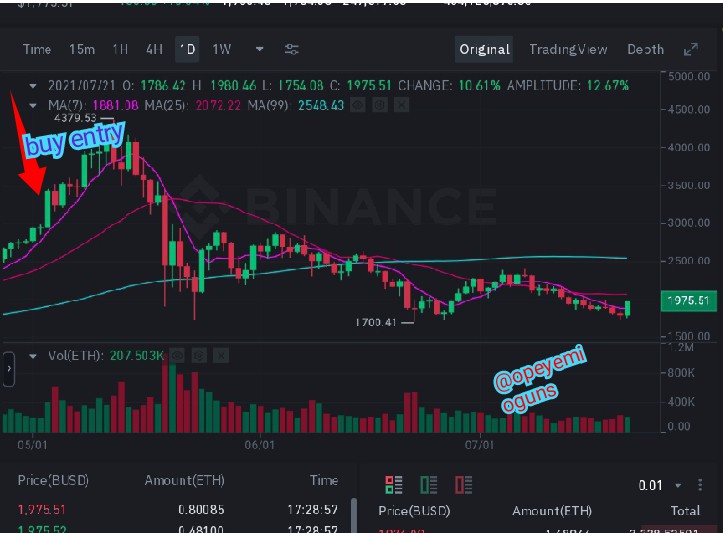Screen dimensions: 723x533
Task: Click the trade time 17:28:57 with amount 0.80085
Action: click(x=313, y=510)
